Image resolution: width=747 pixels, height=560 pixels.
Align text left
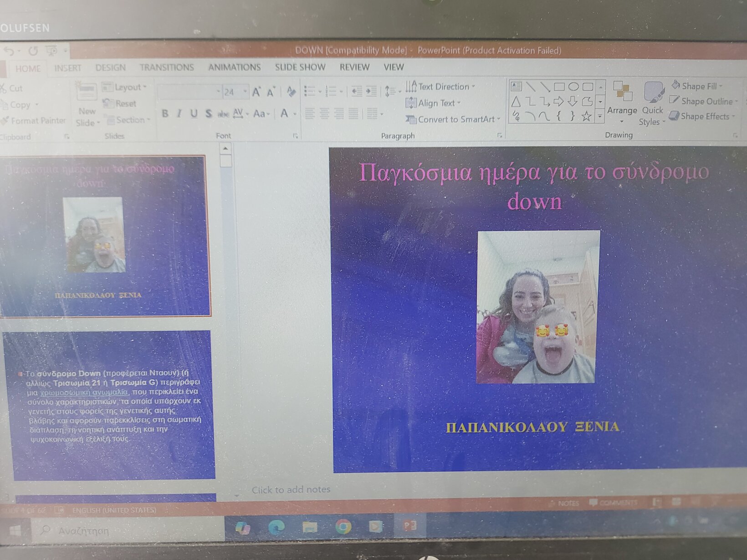310,113
